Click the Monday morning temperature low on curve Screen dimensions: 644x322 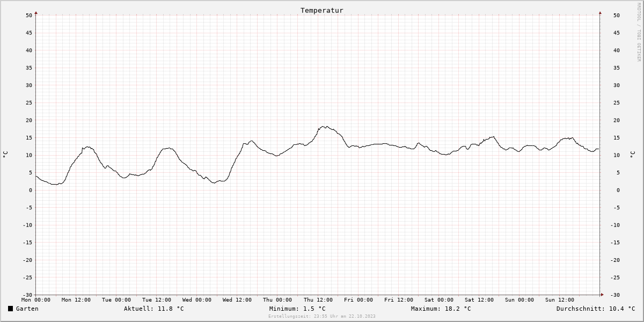[55, 184]
